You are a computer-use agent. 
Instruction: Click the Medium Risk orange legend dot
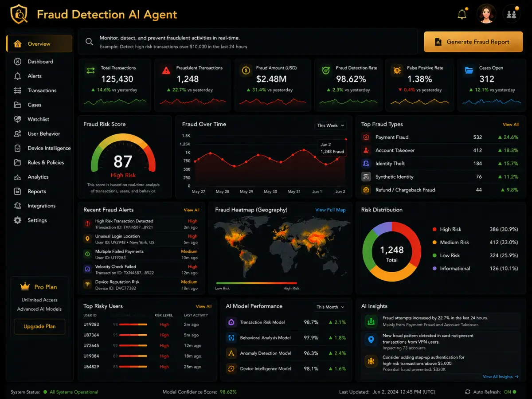click(x=434, y=243)
